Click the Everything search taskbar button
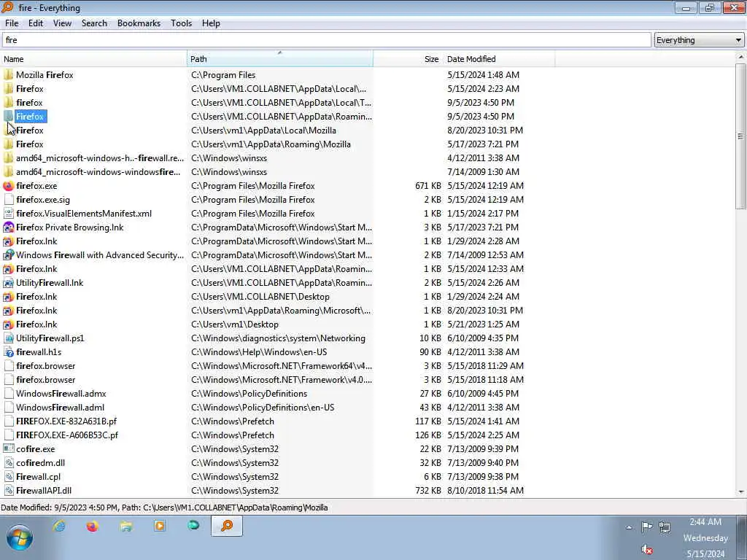 227,526
